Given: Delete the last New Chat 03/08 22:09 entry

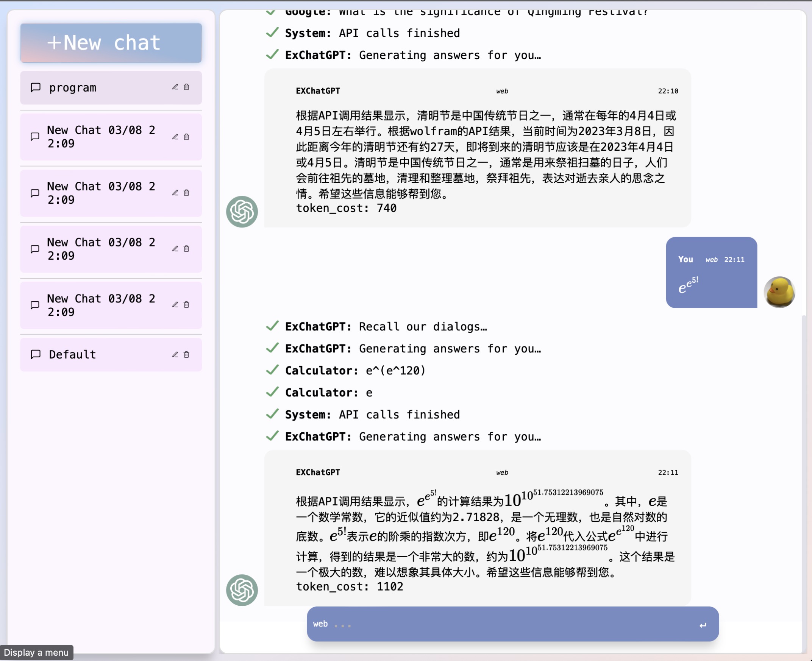Looking at the screenshot, I should point(186,305).
